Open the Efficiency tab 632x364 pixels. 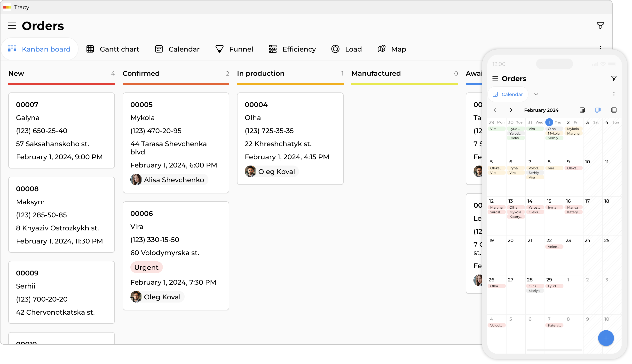click(292, 49)
